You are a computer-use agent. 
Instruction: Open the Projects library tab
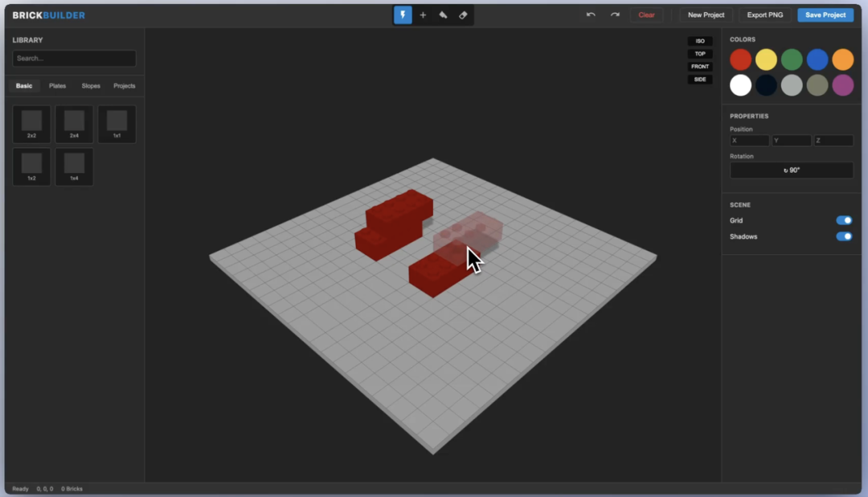(125, 86)
